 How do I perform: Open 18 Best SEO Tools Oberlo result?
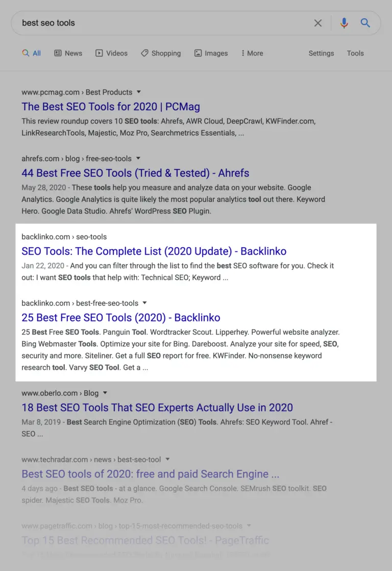coord(157,408)
